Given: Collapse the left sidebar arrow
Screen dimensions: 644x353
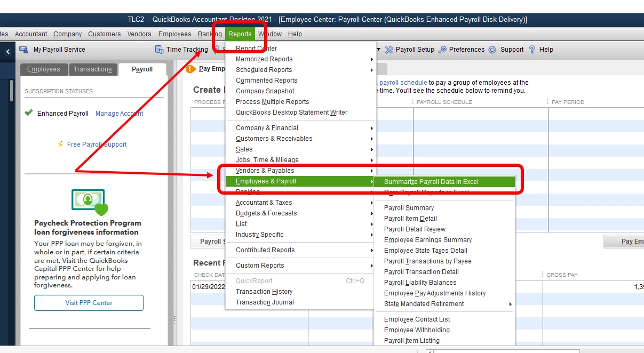Looking at the screenshot, I should 8,52.
